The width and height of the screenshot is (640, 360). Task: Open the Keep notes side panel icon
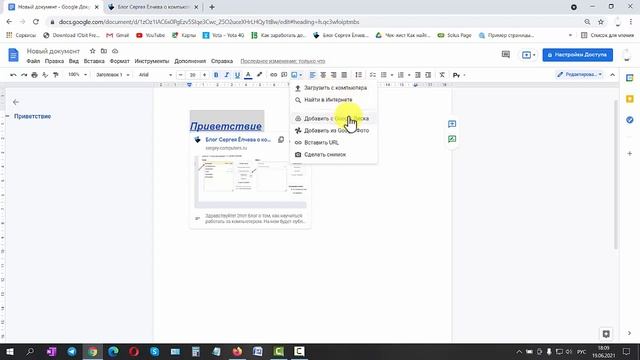630,99
